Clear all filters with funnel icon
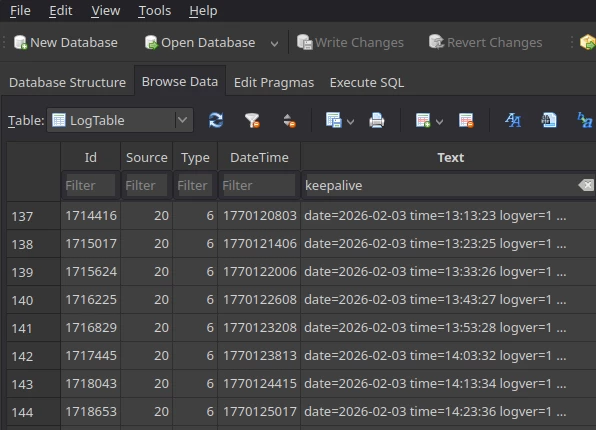The width and height of the screenshot is (596, 430). 252,120
